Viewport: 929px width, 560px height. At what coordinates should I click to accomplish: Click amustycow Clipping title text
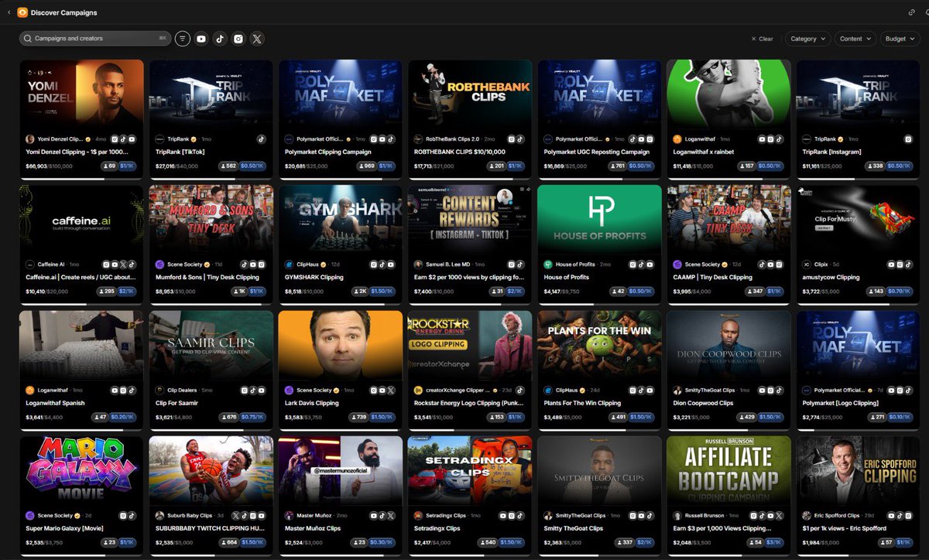pos(831,278)
